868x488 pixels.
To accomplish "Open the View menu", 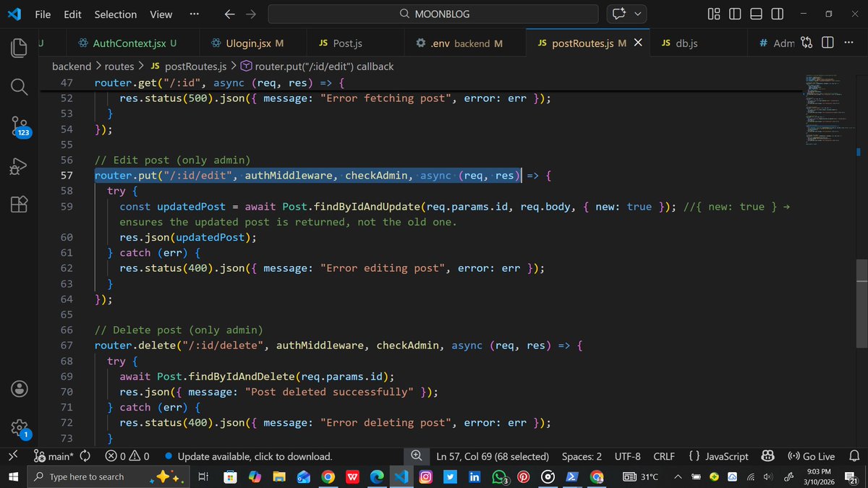I will 161,14.
